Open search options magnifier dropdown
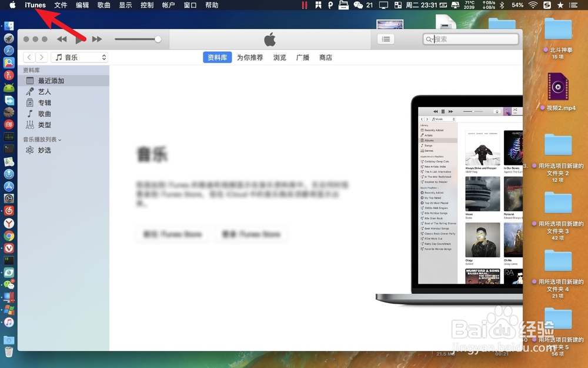 pos(429,39)
